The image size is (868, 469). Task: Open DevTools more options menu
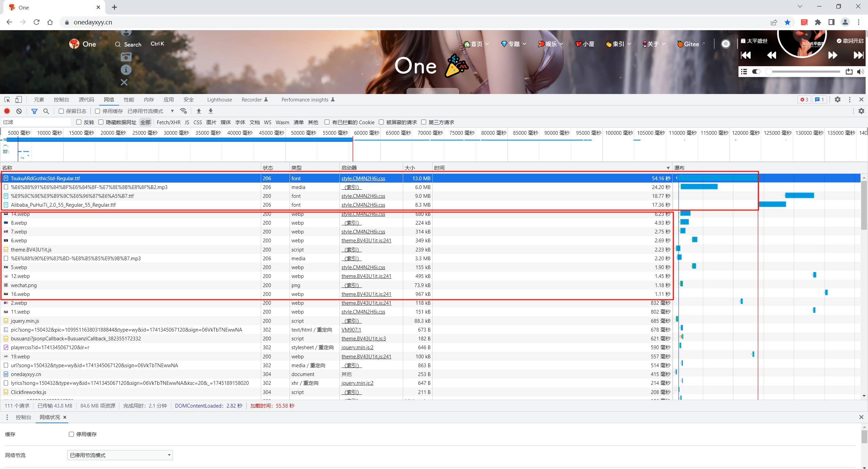(850, 99)
